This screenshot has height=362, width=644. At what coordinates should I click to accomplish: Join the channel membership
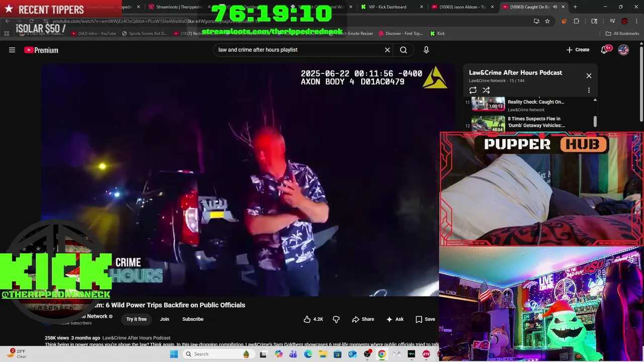coord(165,319)
